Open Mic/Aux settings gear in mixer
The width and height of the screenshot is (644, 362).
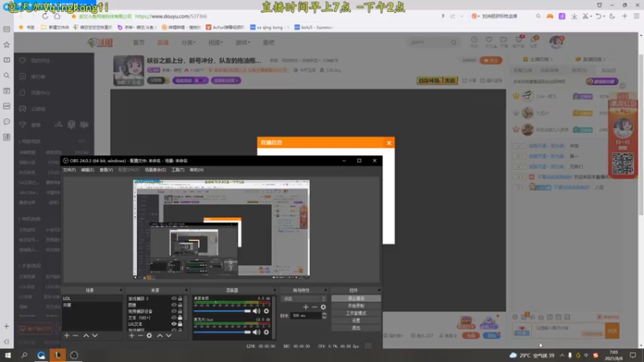pyautogui.click(x=266, y=332)
